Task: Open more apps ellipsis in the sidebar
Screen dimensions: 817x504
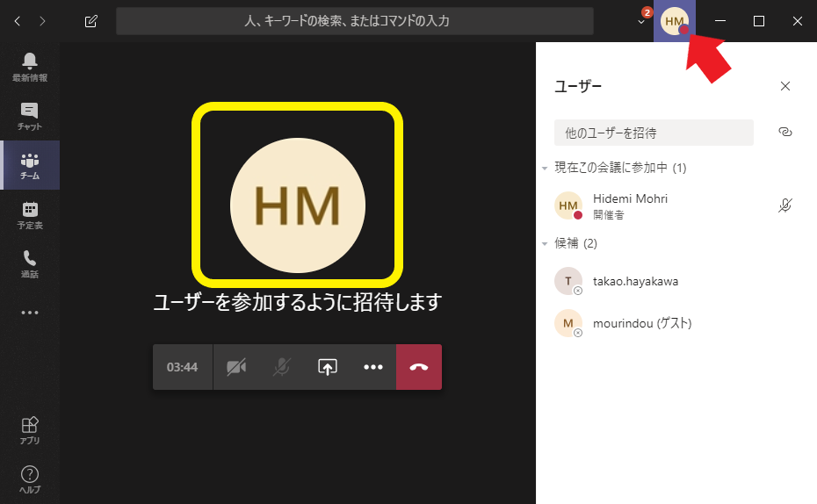Action: point(30,313)
